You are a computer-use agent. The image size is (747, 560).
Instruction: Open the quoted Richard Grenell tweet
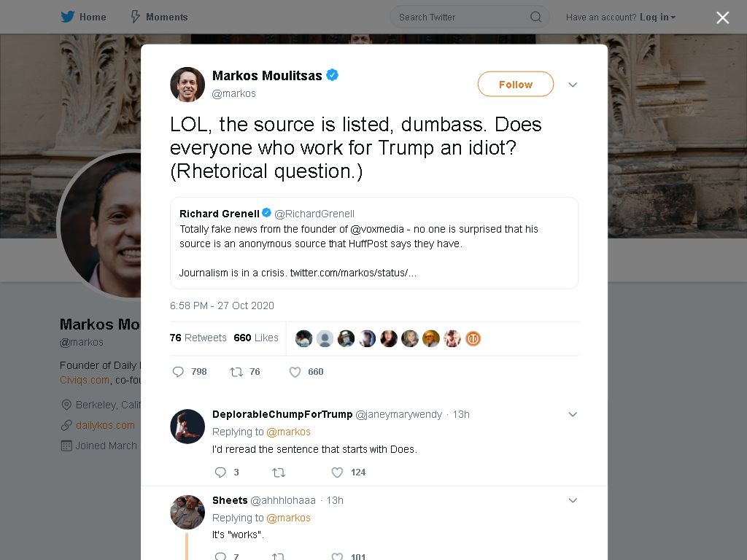(x=374, y=243)
